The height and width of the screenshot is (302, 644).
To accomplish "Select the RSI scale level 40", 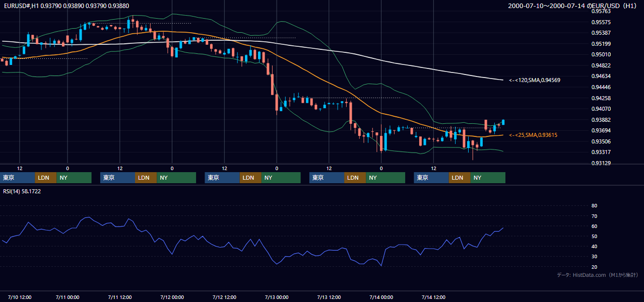I will point(594,246).
